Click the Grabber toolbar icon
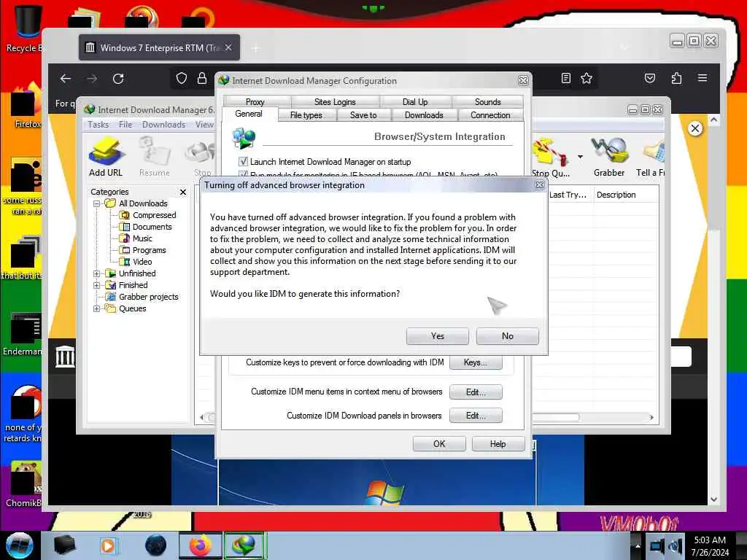 609,157
